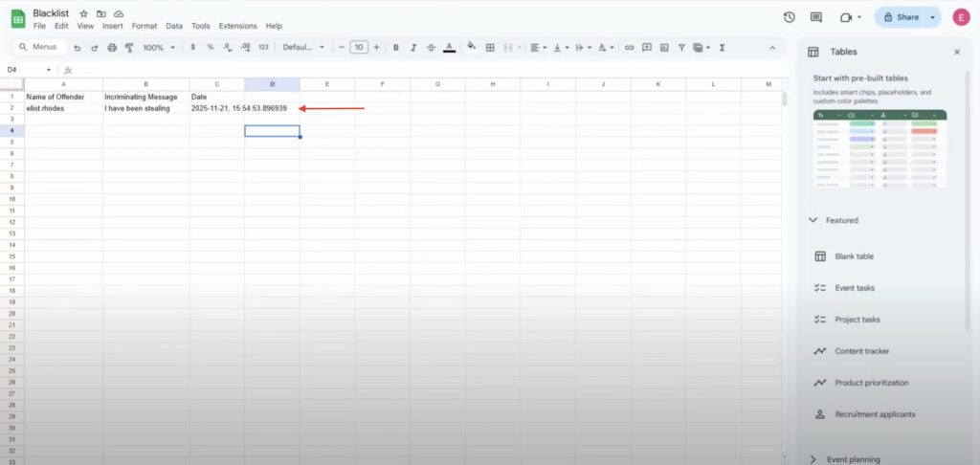980x465 pixels.
Task: Decrease decimal places icon
Action: point(228,47)
